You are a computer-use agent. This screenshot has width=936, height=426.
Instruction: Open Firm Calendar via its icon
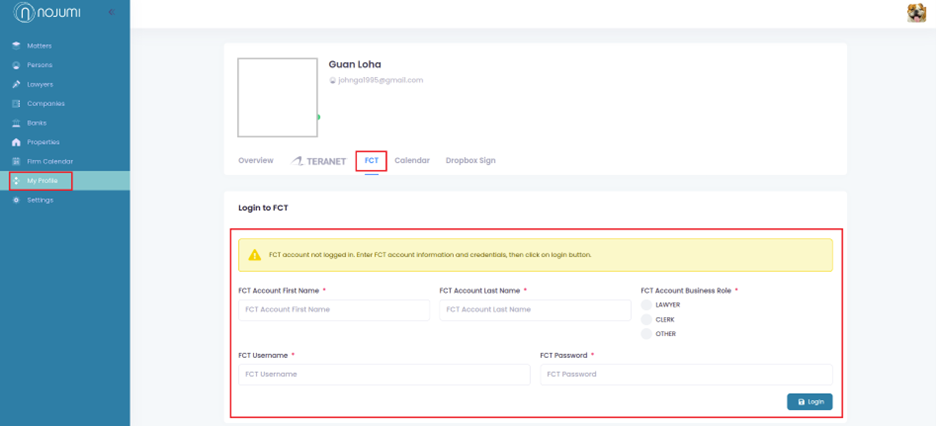(16, 161)
